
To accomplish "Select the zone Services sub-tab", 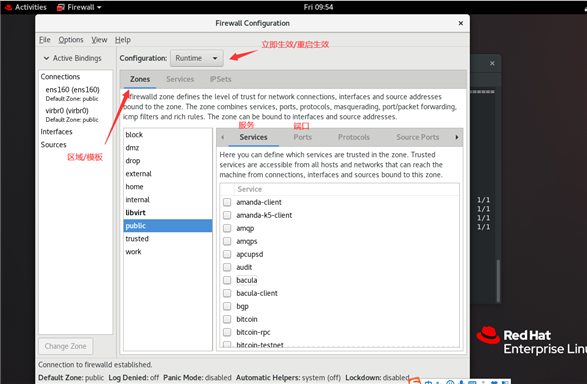I will click(253, 137).
